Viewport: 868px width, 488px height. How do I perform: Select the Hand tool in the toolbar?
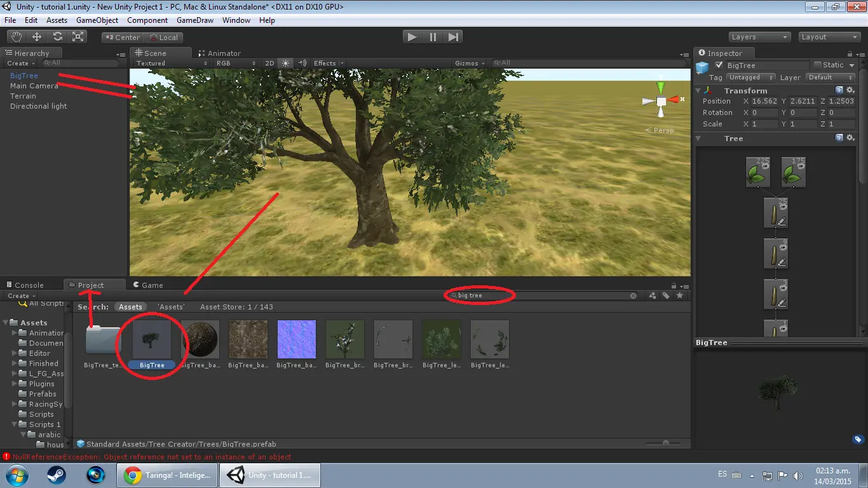(x=17, y=37)
